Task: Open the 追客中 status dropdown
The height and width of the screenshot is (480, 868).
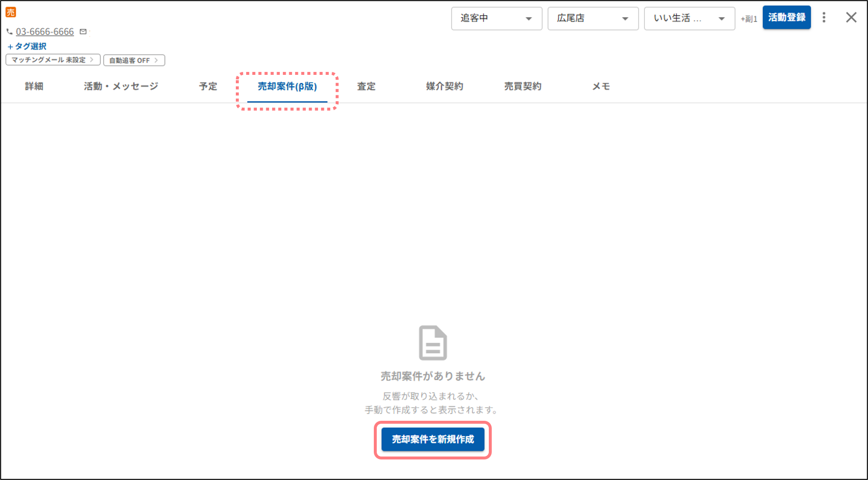Action: tap(497, 19)
